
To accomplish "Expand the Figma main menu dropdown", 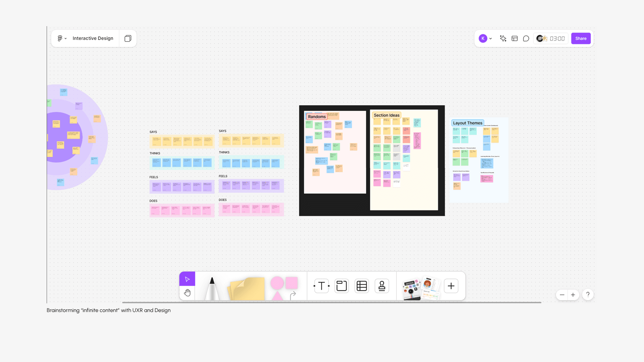I will [62, 39].
